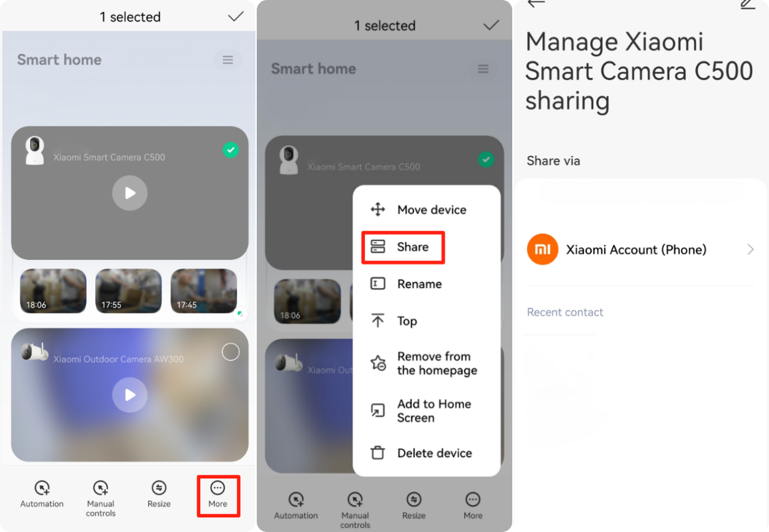The image size is (769, 532).
Task: Open the red-outlined More options button
Action: point(217,495)
